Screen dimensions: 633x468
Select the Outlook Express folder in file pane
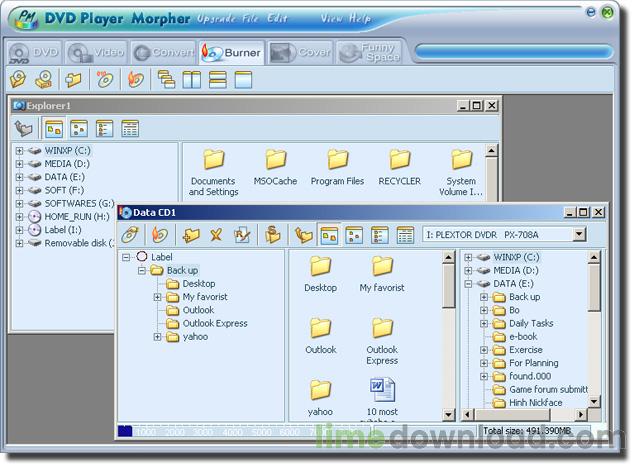click(x=381, y=338)
